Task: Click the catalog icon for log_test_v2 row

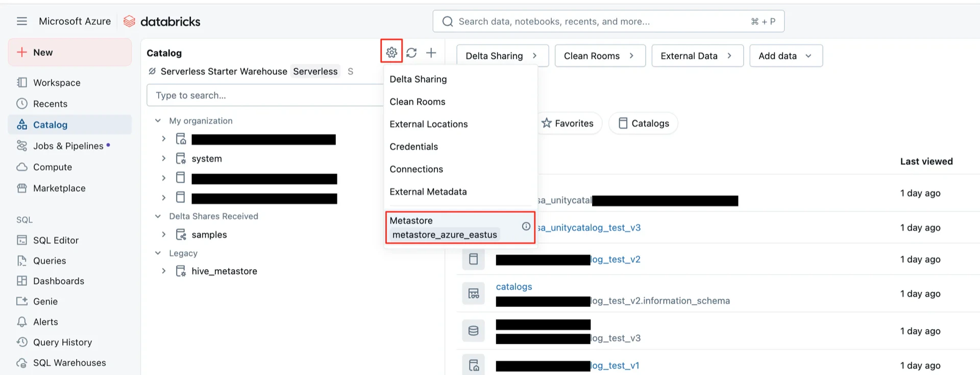Action: point(474,259)
